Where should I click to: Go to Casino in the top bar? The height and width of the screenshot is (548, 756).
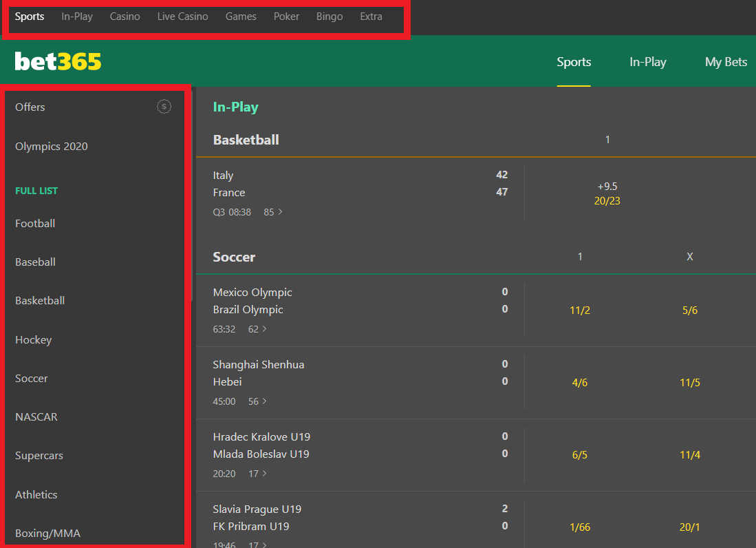125,17
